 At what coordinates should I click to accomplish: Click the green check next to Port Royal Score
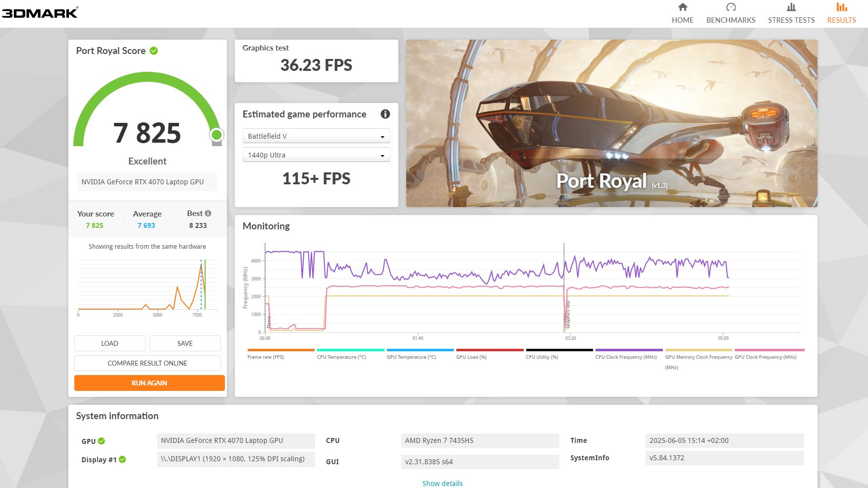pyautogui.click(x=154, y=51)
